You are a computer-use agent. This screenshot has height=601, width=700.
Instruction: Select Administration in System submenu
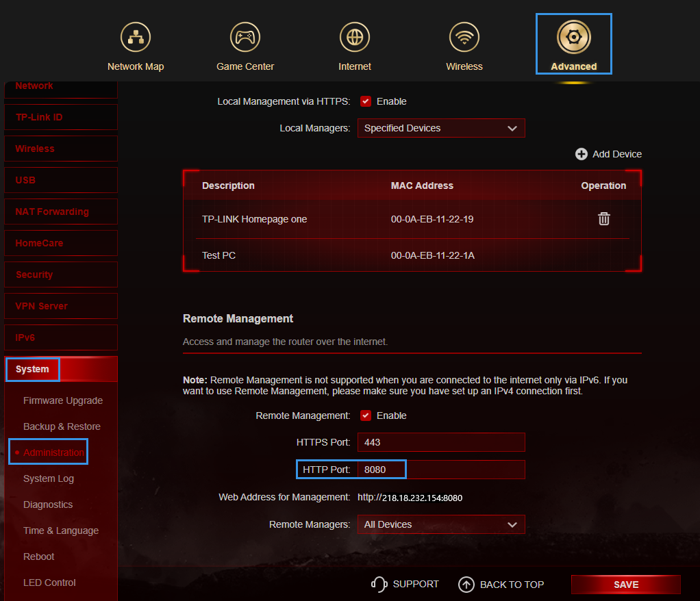[x=53, y=452]
